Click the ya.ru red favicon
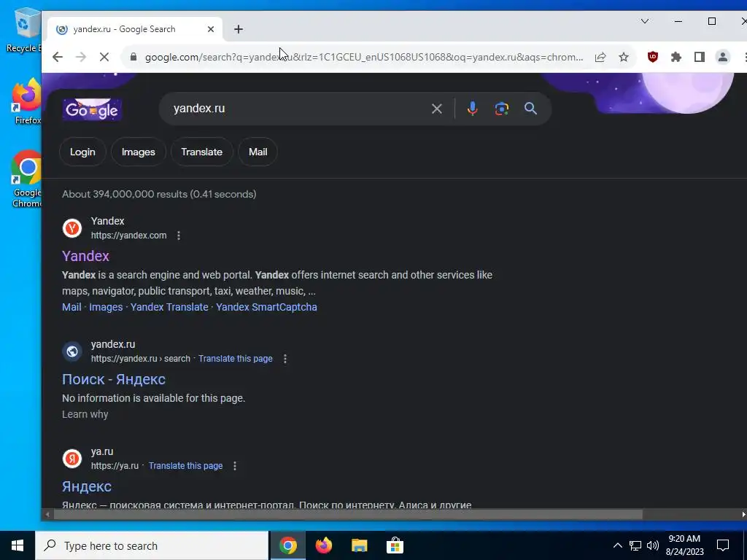747x560 pixels. click(72, 459)
